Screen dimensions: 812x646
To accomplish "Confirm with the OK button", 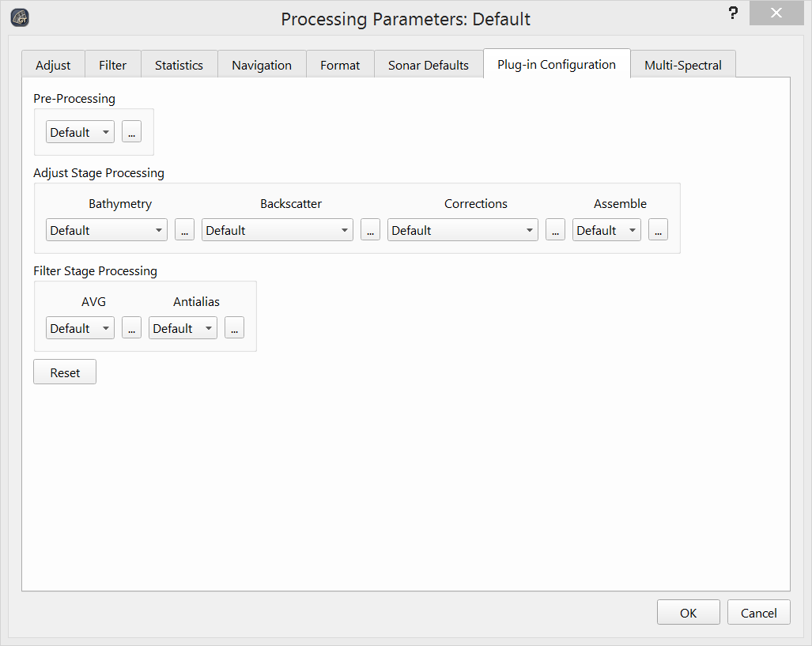I will [688, 612].
